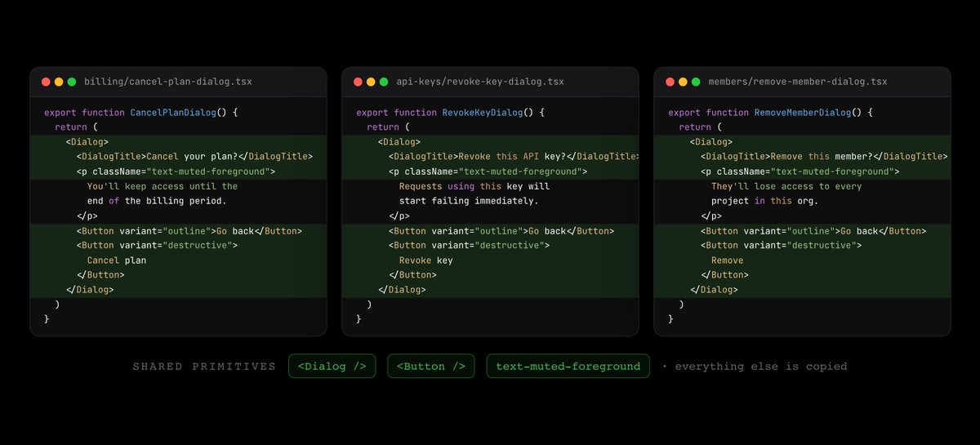The width and height of the screenshot is (980, 445).
Task: Select the members/remove-member-dialog.tsx file title
Action: 798,82
